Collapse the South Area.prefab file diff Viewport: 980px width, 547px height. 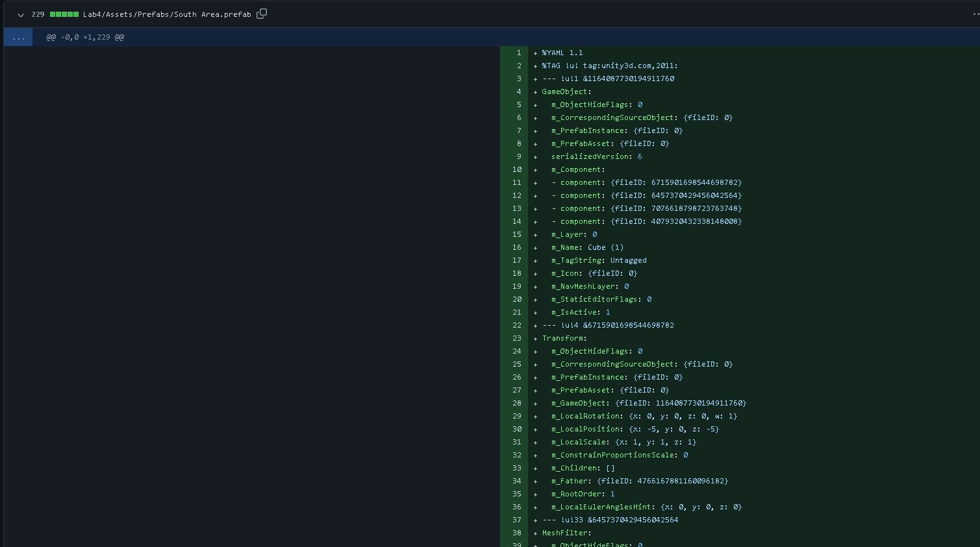[21, 14]
